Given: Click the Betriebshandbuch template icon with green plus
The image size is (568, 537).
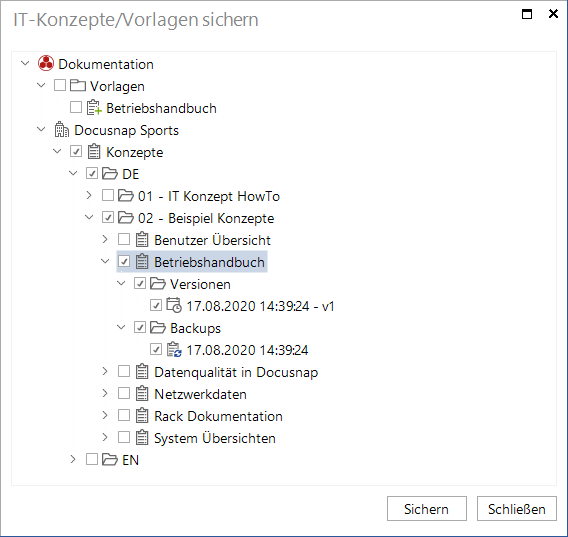Looking at the screenshot, I should 94,108.
